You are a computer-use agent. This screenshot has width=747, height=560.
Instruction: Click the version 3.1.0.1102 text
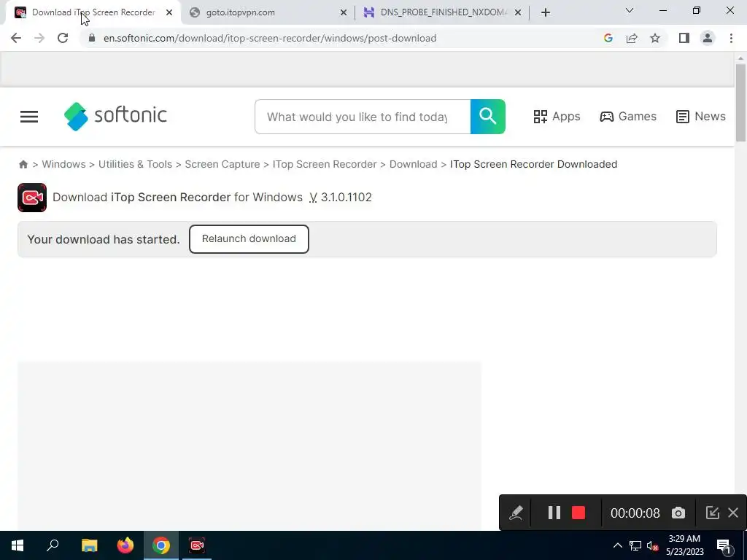pos(347,198)
